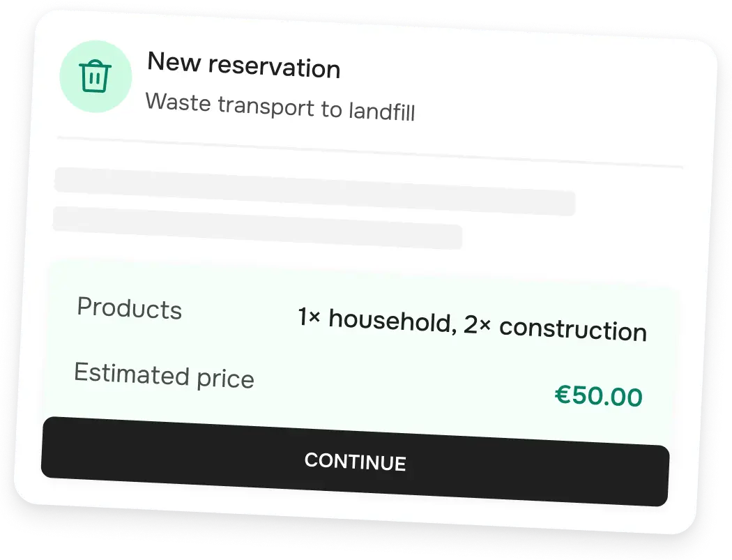Click the word reservation in the title
The image size is (732, 560).
pos(274,68)
